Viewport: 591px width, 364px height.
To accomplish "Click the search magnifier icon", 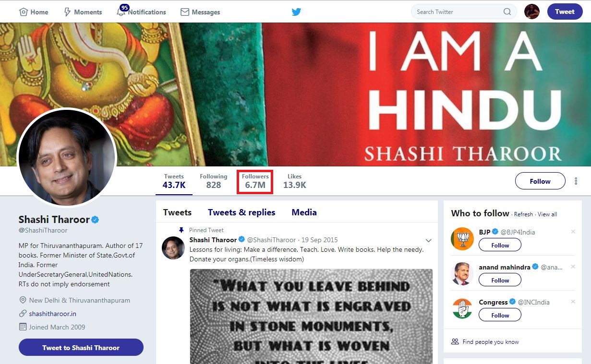I will (x=507, y=12).
